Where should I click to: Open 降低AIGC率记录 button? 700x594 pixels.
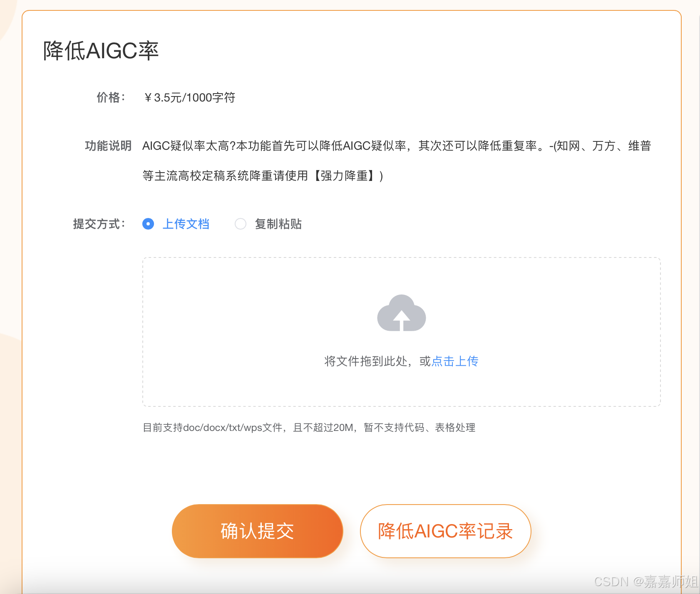445,531
